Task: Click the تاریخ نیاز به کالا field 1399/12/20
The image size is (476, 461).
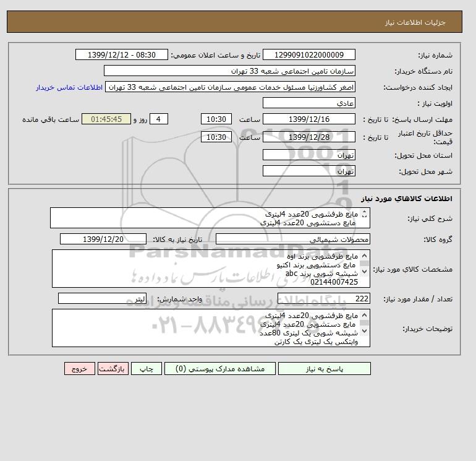Action: click(x=103, y=239)
